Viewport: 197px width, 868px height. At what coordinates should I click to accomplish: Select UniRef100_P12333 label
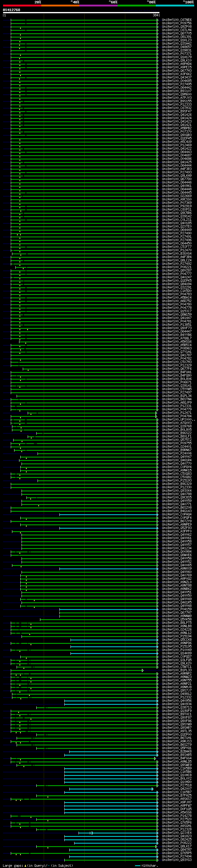coord(177,104)
